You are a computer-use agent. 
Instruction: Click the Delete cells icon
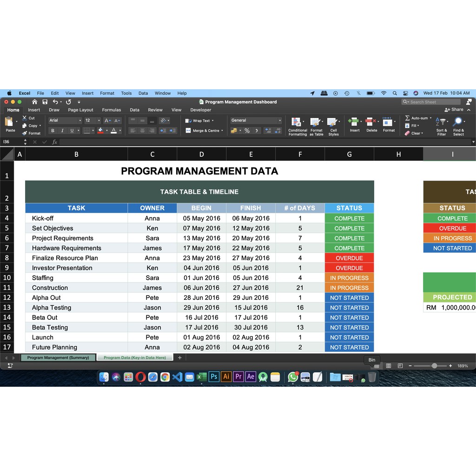click(370, 122)
